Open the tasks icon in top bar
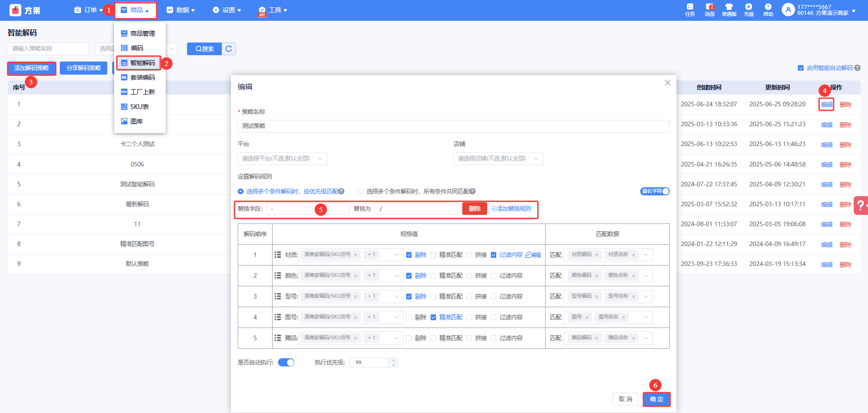 click(x=690, y=10)
